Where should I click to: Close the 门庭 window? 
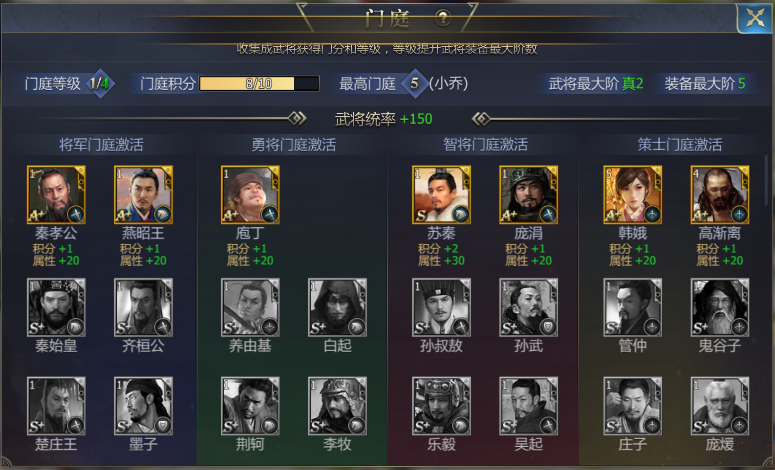[755, 19]
